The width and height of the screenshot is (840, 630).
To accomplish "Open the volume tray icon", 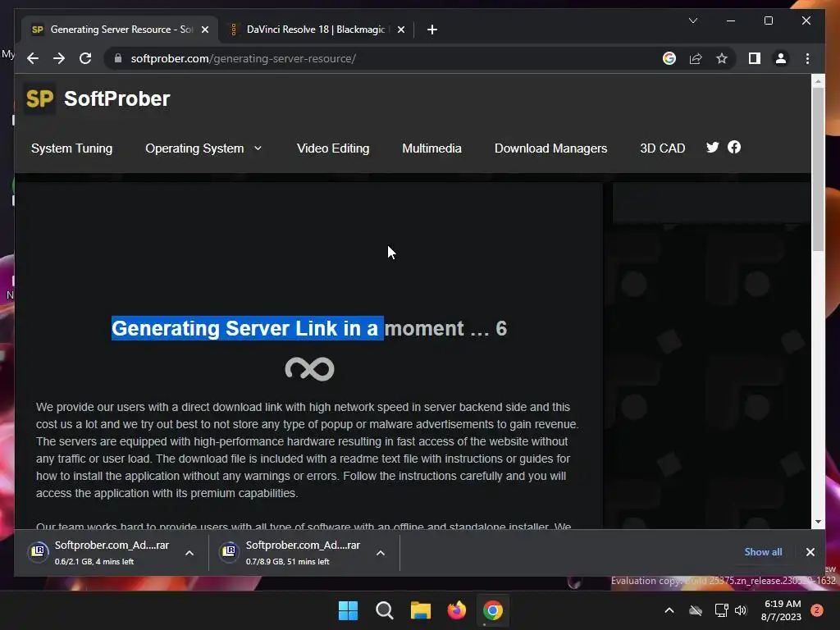I will [741, 610].
